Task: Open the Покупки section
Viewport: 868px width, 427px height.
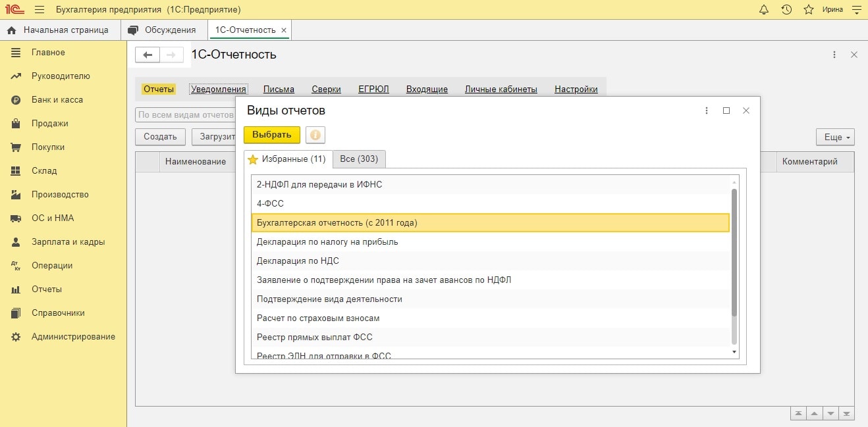Action: coord(48,147)
